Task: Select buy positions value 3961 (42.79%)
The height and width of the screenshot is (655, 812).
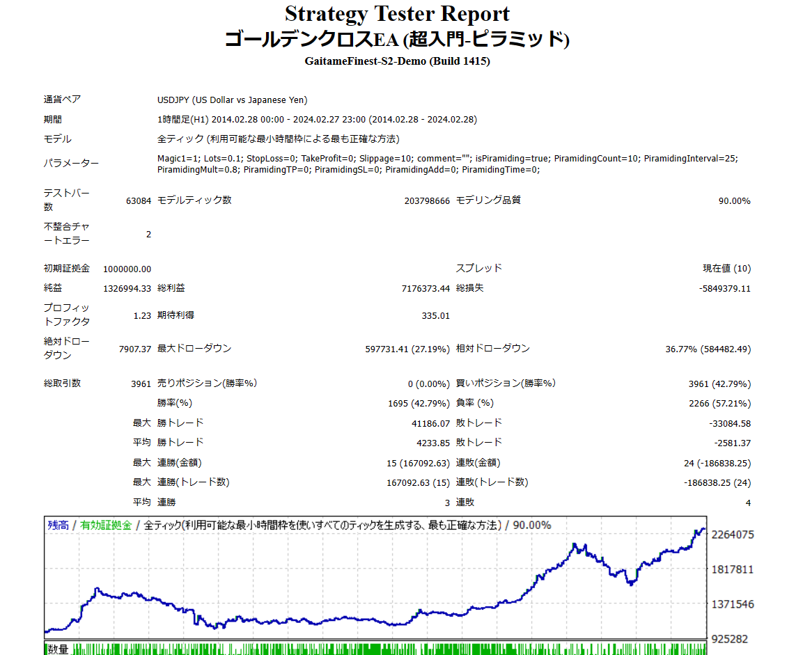Action: pos(719,384)
